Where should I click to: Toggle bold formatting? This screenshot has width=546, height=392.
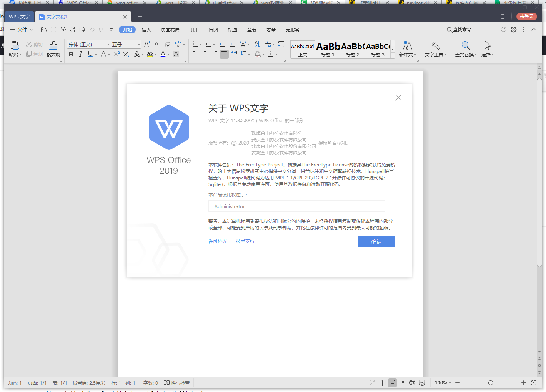[x=71, y=55]
